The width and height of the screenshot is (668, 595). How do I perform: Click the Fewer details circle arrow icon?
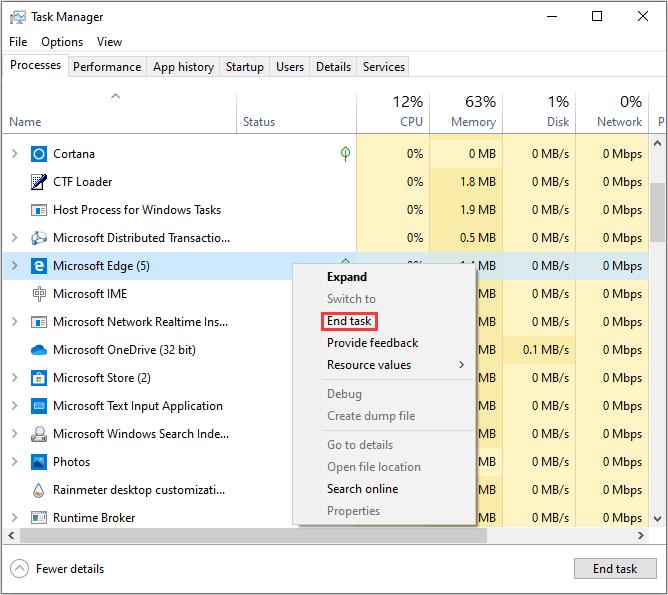click(x=19, y=569)
